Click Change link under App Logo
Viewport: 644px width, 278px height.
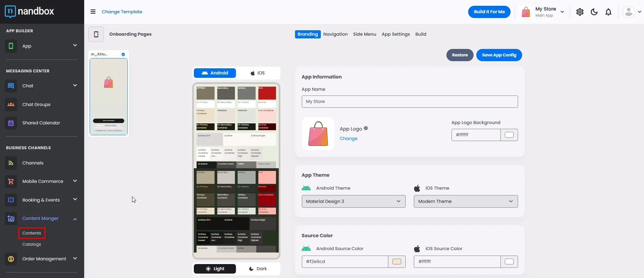tap(348, 139)
